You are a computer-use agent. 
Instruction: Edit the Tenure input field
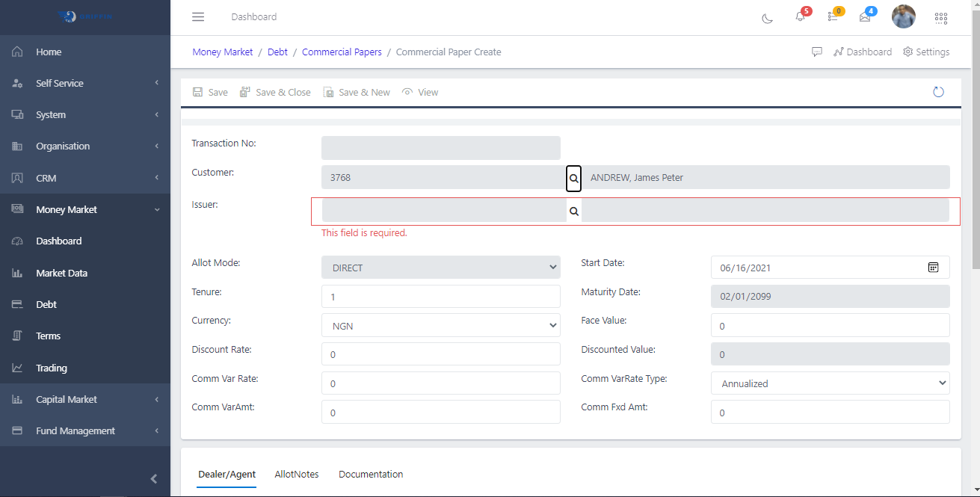(441, 296)
